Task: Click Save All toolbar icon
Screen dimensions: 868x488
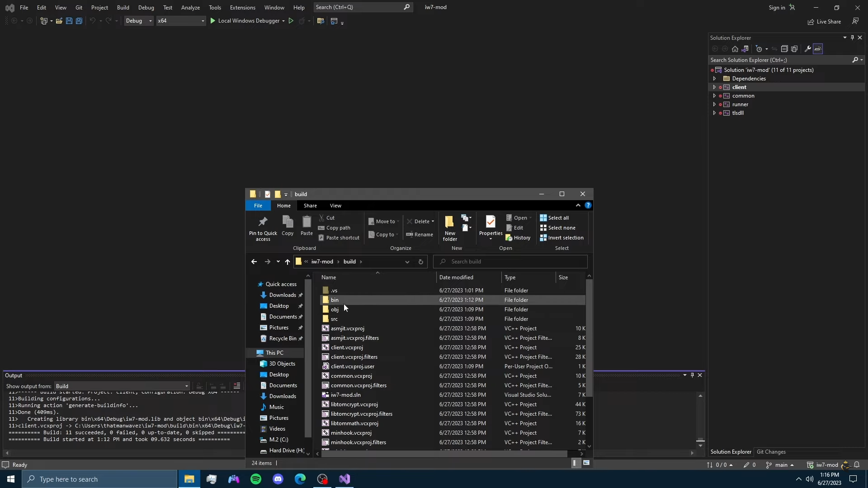Action: coord(79,21)
